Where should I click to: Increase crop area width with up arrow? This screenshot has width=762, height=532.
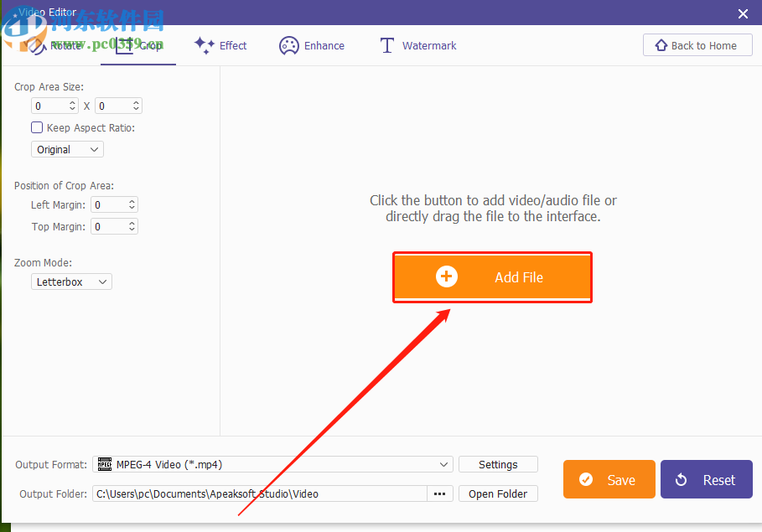click(72, 102)
